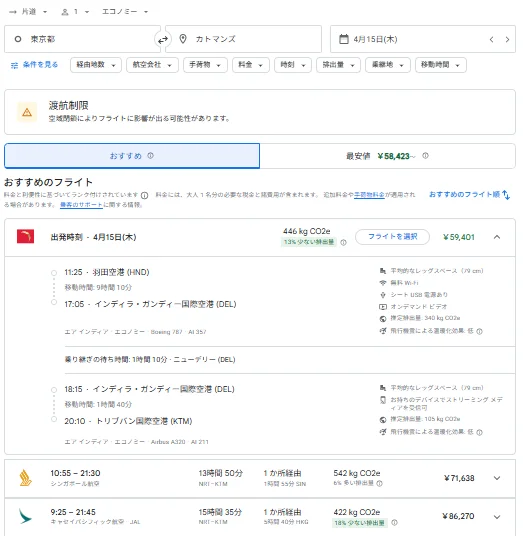
Task: Click the 15時間 35分 duration
Action: [x=220, y=512]
